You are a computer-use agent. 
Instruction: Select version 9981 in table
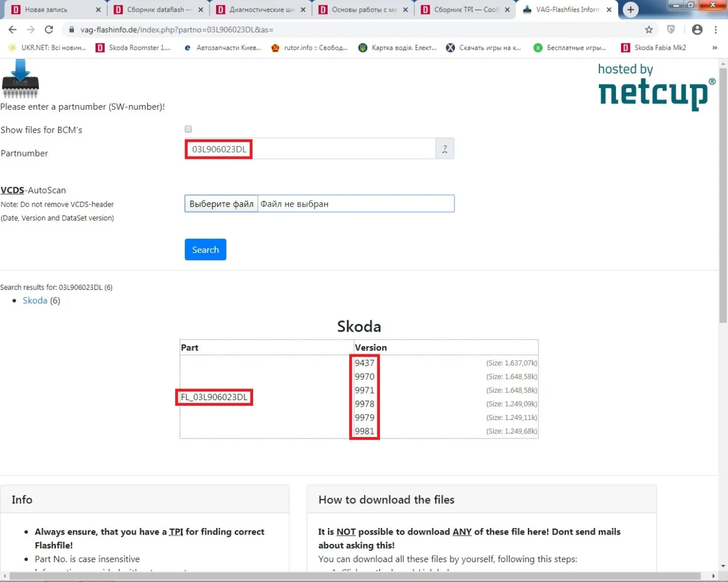(365, 432)
